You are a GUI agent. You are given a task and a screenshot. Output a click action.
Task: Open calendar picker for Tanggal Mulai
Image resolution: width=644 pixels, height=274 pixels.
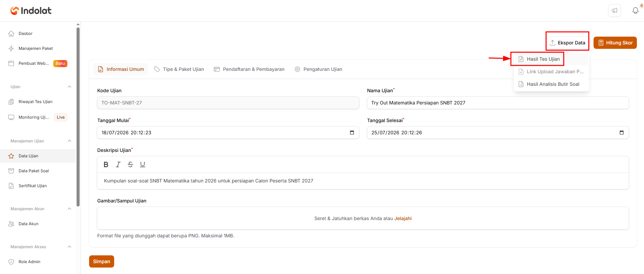coord(352,133)
